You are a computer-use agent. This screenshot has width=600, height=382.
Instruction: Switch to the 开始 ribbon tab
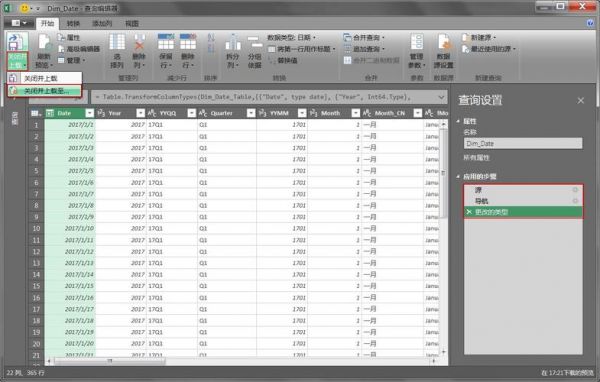pyautogui.click(x=47, y=23)
